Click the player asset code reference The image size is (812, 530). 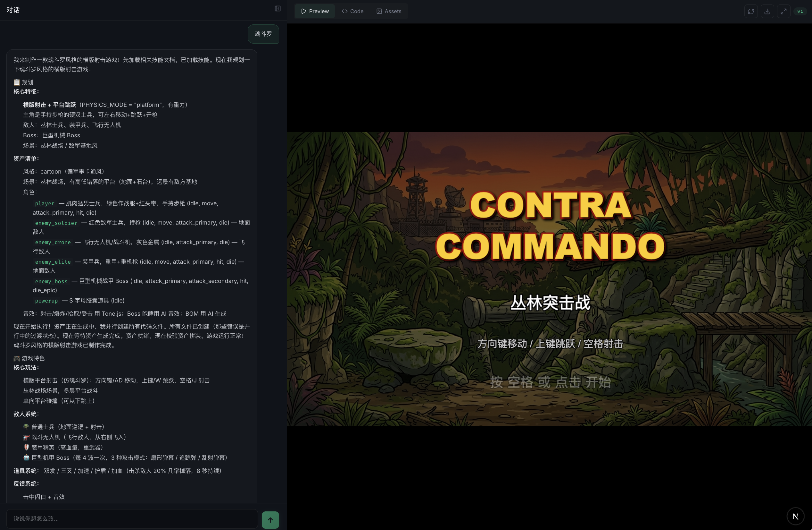click(44, 203)
